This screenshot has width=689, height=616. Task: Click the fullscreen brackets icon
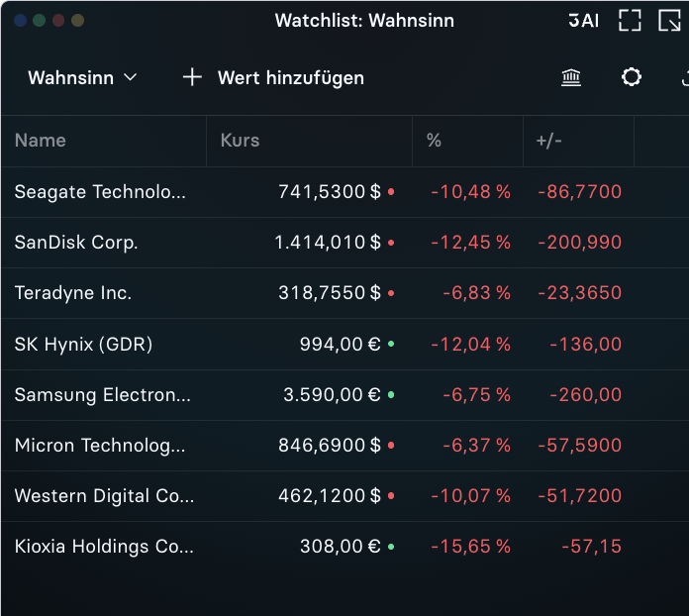point(630,20)
